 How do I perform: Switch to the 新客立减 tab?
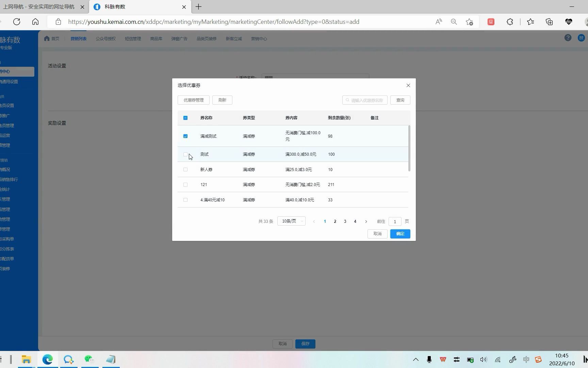[x=234, y=39]
